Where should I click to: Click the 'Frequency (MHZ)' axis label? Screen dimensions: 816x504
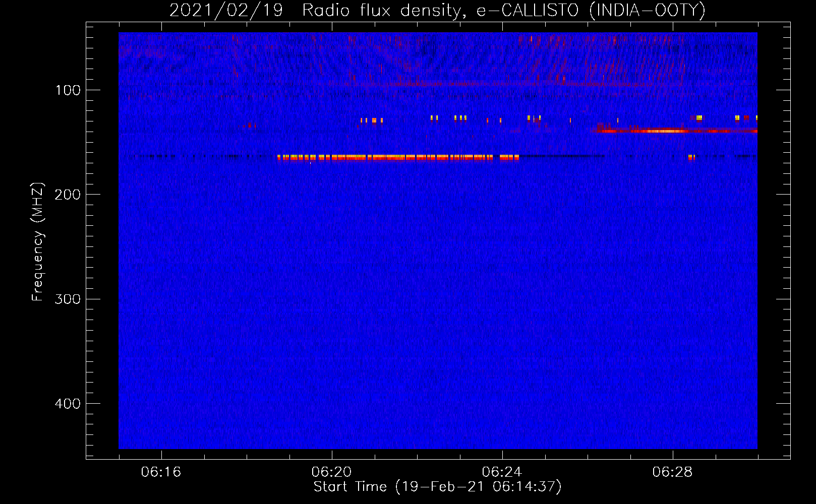(x=38, y=242)
